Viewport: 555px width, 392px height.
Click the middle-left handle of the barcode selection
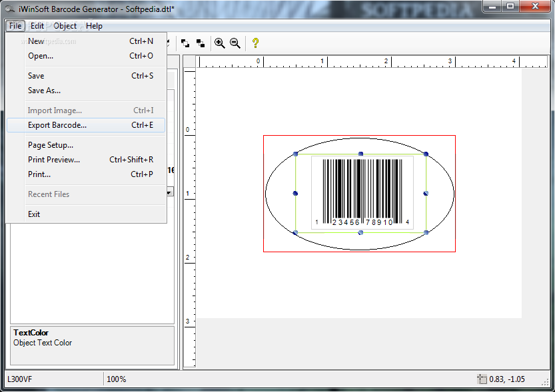click(296, 194)
